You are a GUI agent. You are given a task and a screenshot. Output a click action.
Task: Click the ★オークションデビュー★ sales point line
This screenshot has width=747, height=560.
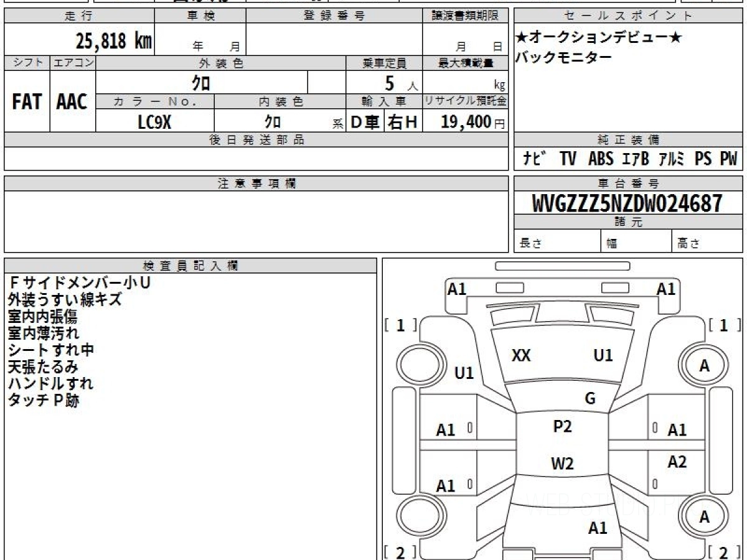pyautogui.click(x=599, y=37)
